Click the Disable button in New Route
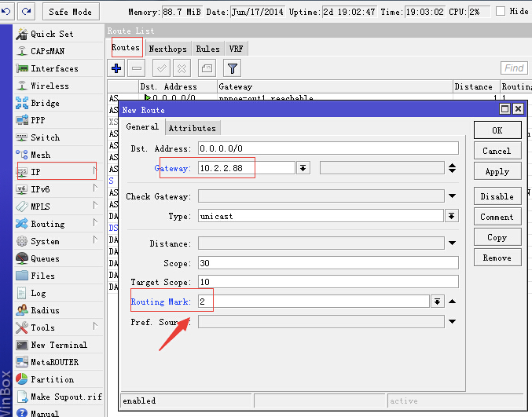This screenshot has width=532, height=417. [x=497, y=196]
